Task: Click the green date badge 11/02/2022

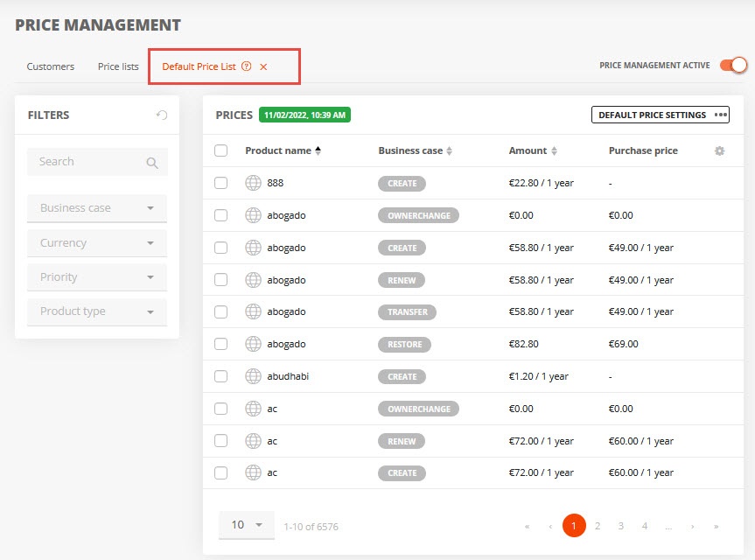Action: point(304,115)
